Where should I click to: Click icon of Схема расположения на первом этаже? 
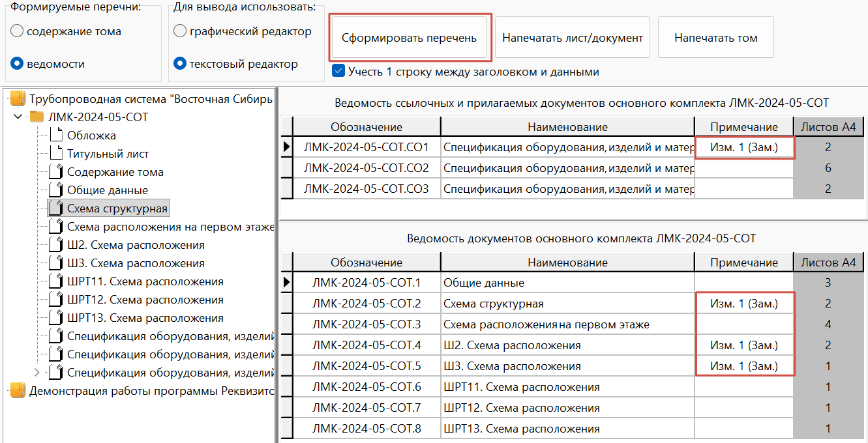pos(55,227)
